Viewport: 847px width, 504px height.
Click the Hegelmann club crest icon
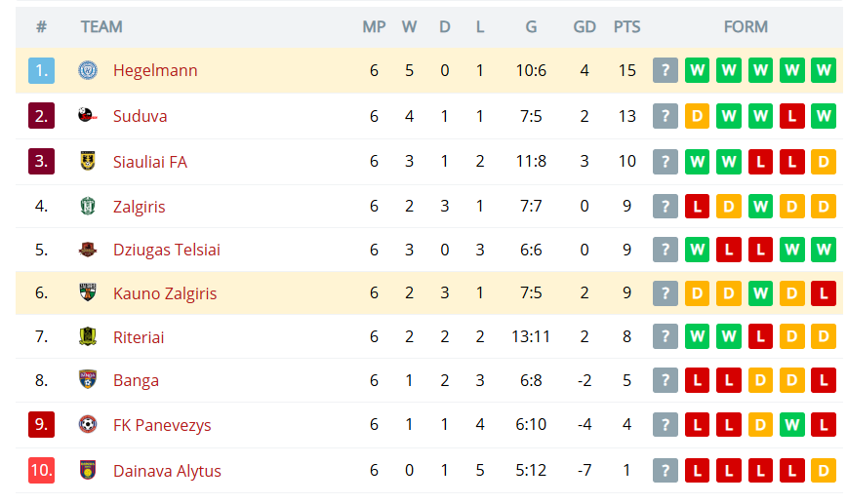coord(88,70)
